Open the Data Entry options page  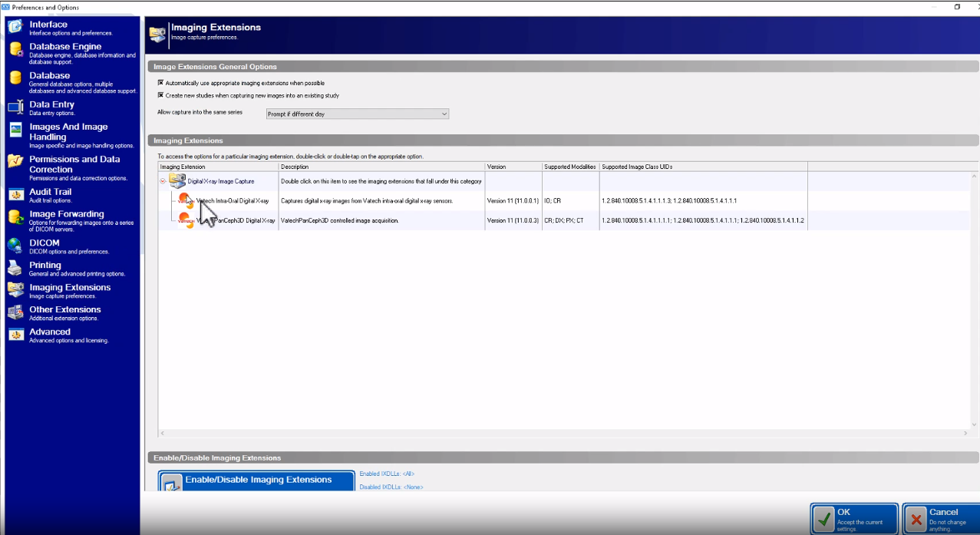(71, 108)
